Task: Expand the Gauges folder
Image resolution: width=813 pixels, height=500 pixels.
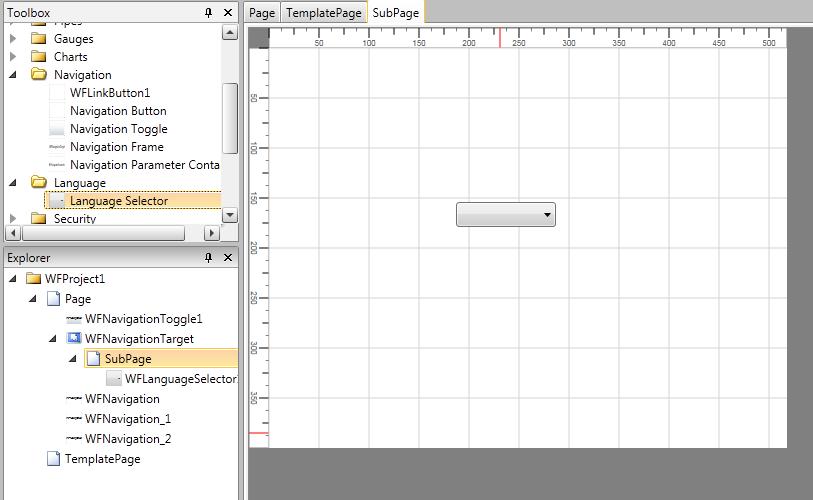Action: point(13,39)
